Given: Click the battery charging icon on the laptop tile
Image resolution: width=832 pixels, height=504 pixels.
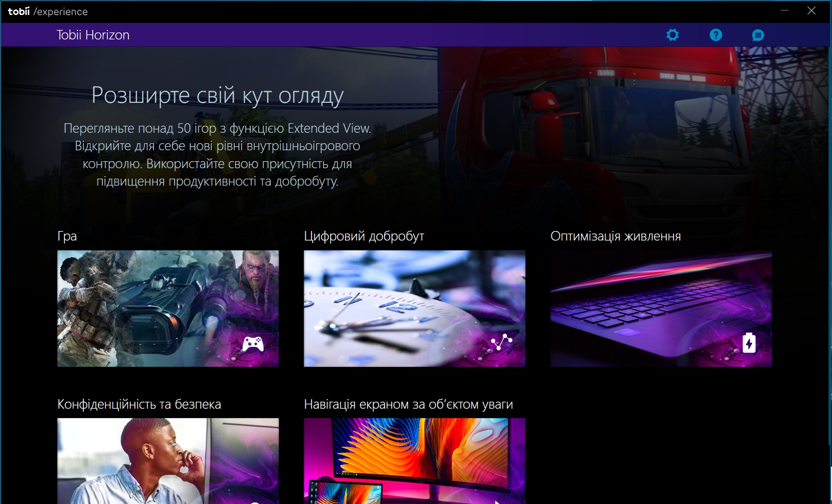Looking at the screenshot, I should pos(749,343).
